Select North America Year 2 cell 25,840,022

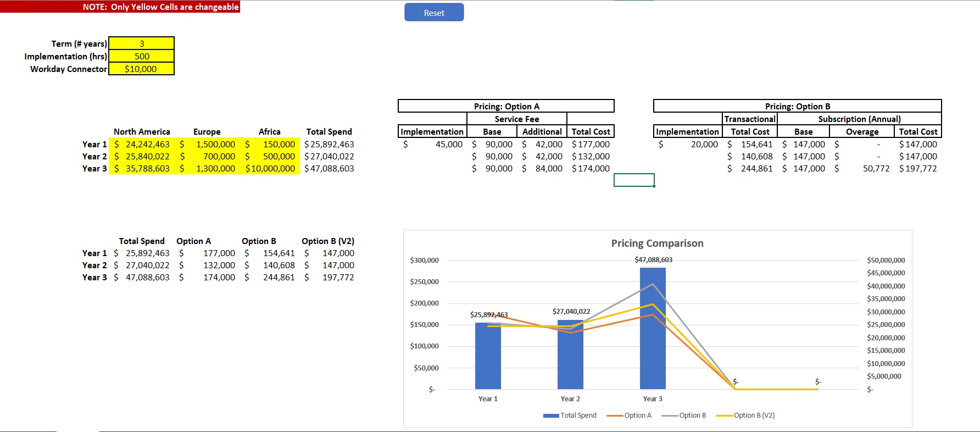142,156
